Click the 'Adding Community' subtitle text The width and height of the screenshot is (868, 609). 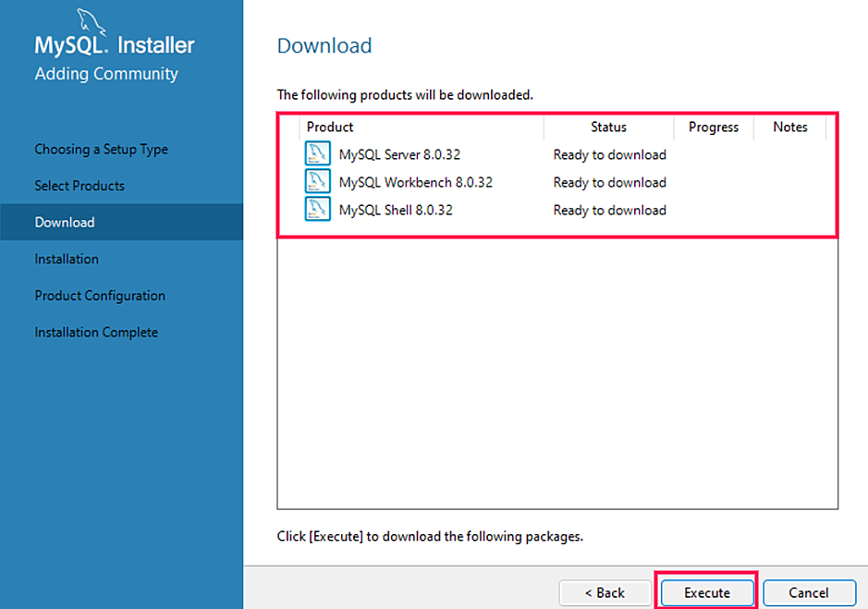pos(106,74)
